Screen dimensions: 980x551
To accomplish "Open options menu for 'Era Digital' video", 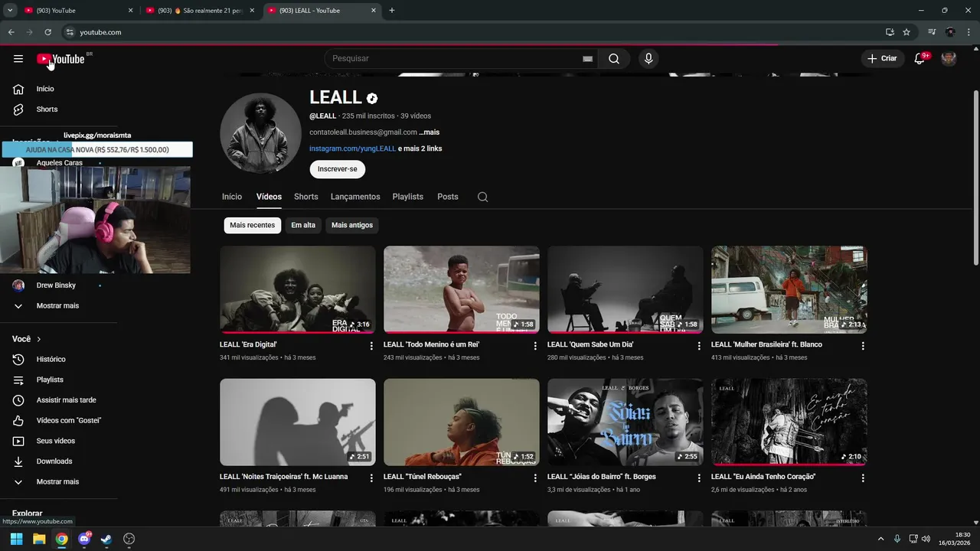I will [x=371, y=346].
